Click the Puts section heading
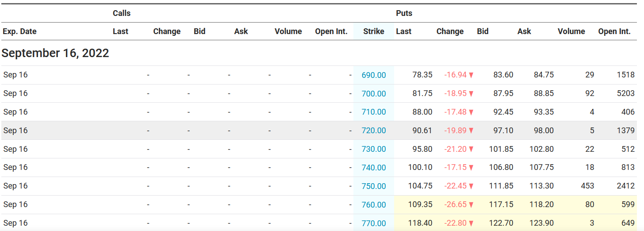This screenshot has height=231, width=644. click(x=404, y=13)
